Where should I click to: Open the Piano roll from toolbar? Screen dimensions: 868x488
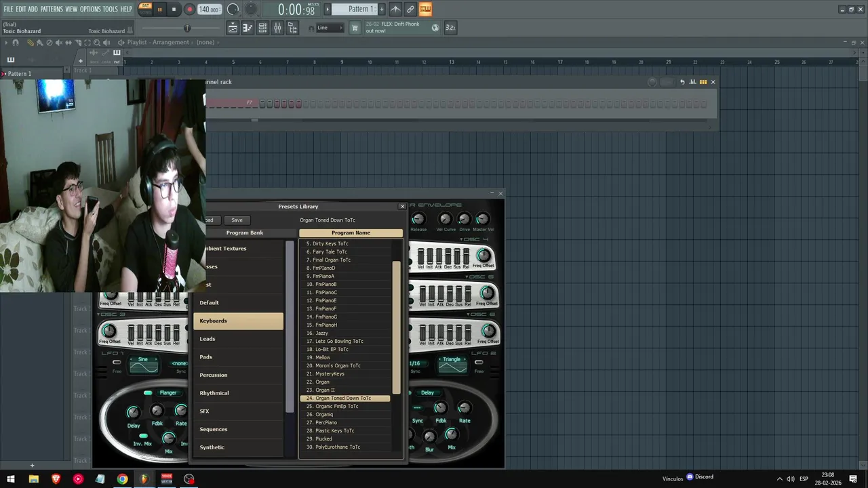tap(248, 28)
